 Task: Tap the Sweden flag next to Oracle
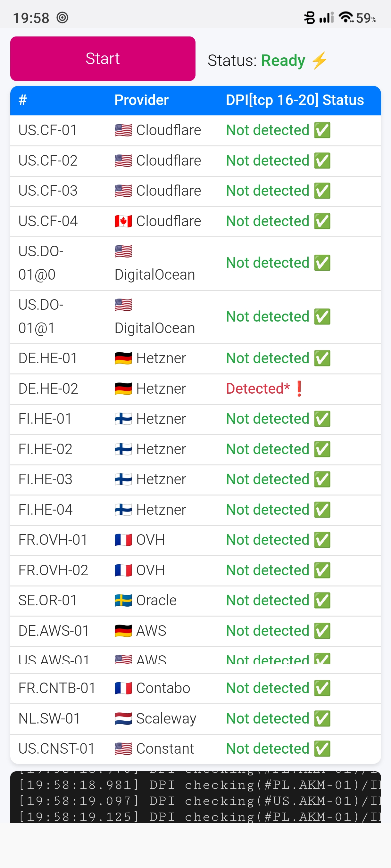coord(123,601)
